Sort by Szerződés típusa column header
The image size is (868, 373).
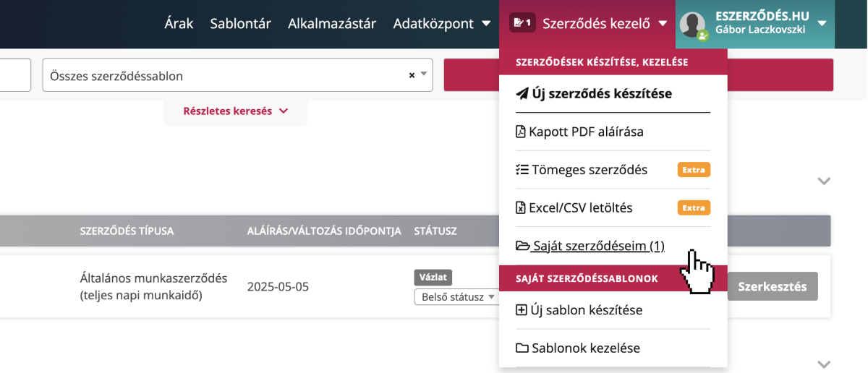tap(127, 231)
